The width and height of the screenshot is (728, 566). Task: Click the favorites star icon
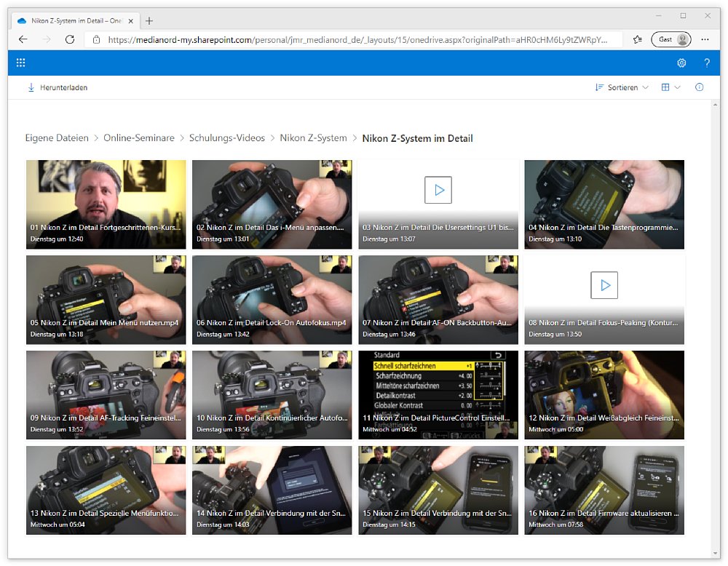(638, 39)
